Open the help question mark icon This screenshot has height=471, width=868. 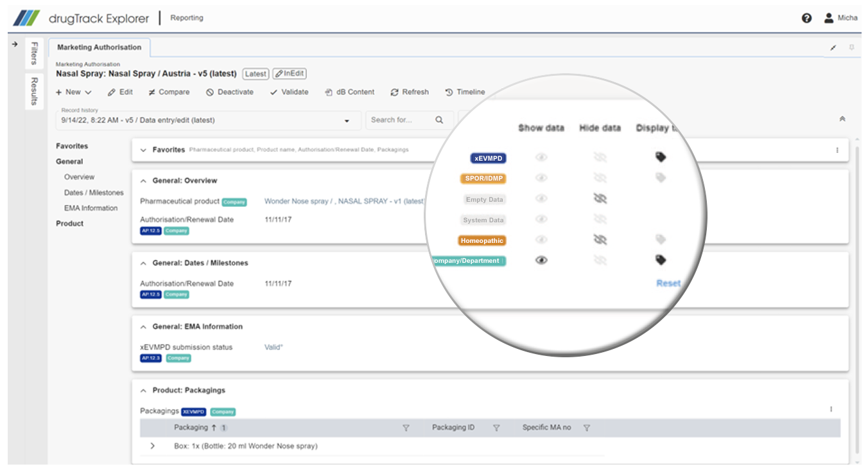click(x=807, y=18)
